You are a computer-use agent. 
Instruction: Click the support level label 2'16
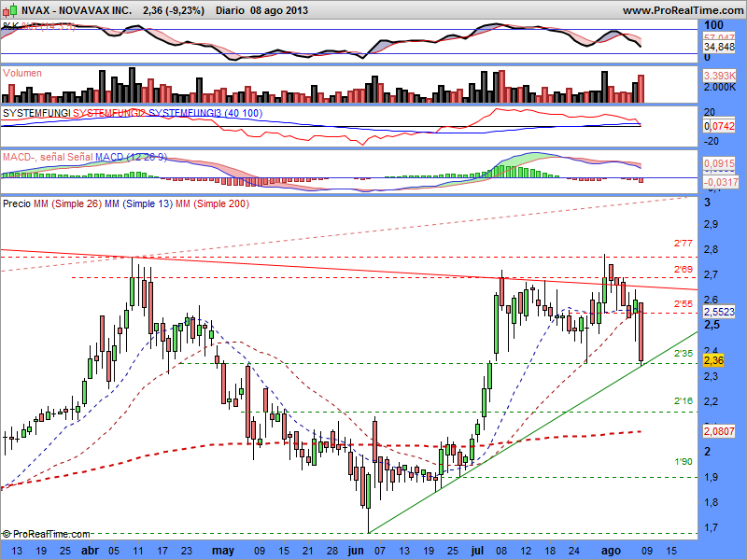pyautogui.click(x=684, y=401)
